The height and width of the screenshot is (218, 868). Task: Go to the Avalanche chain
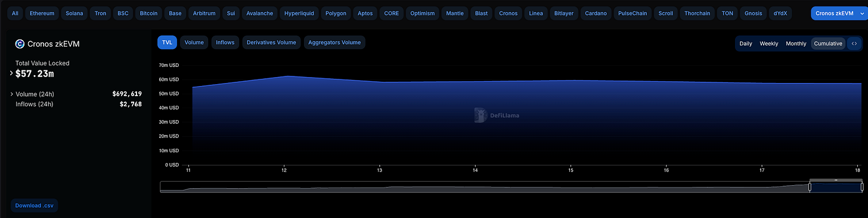pyautogui.click(x=259, y=13)
